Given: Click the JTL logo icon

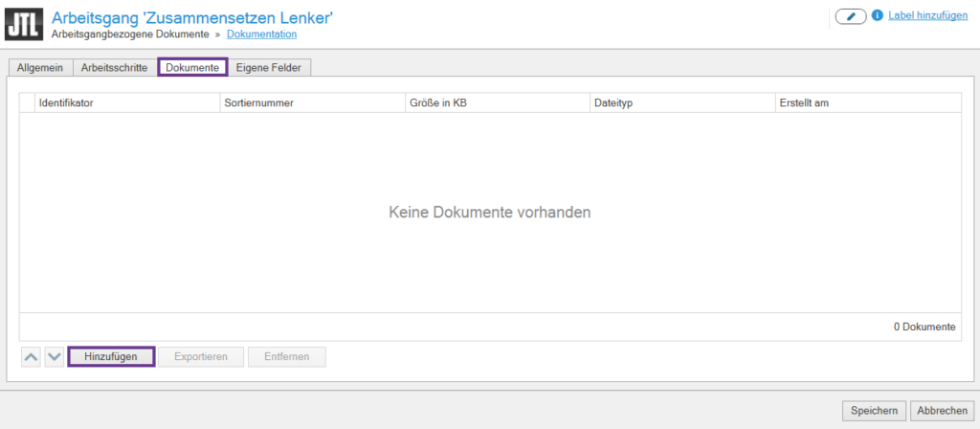Looking at the screenshot, I should pos(24,24).
